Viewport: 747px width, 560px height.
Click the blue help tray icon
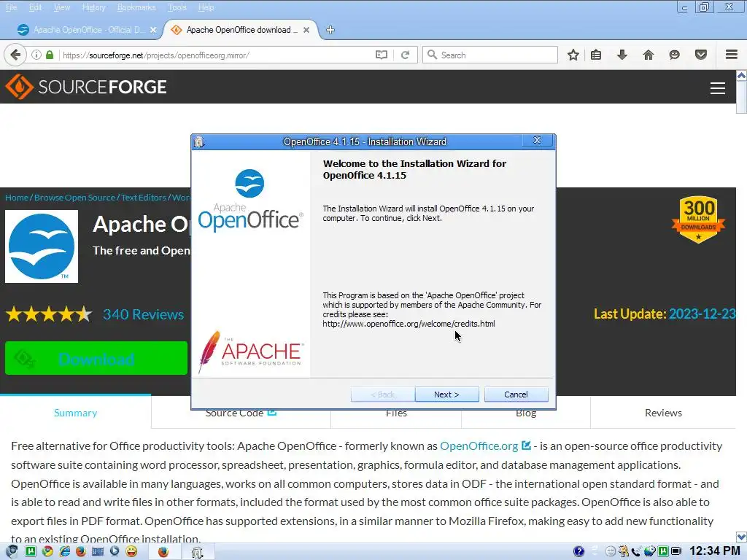tap(578, 551)
